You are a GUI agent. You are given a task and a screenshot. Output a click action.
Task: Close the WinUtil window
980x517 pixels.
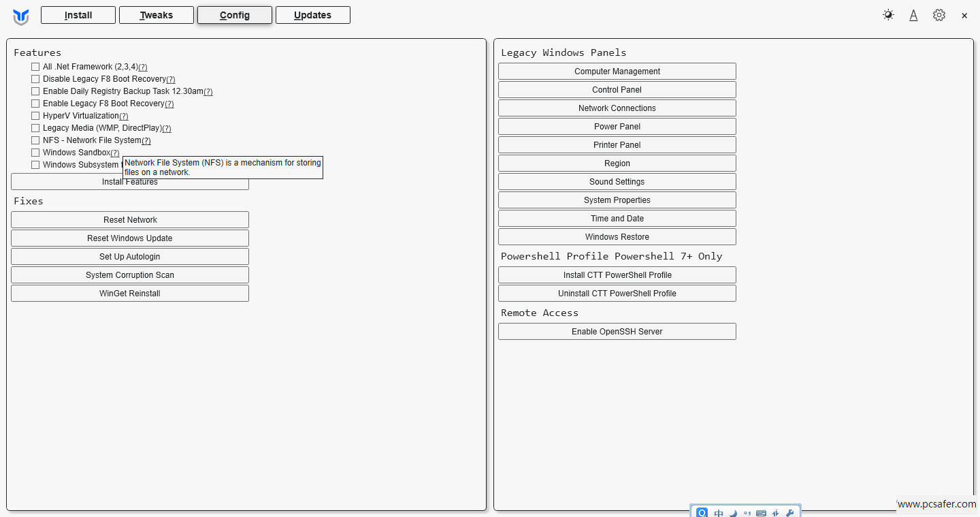point(964,16)
